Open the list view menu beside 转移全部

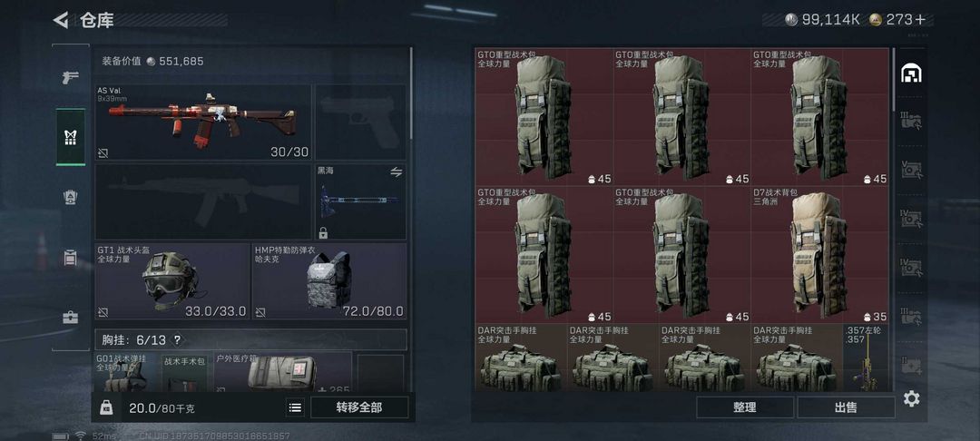[295, 408]
